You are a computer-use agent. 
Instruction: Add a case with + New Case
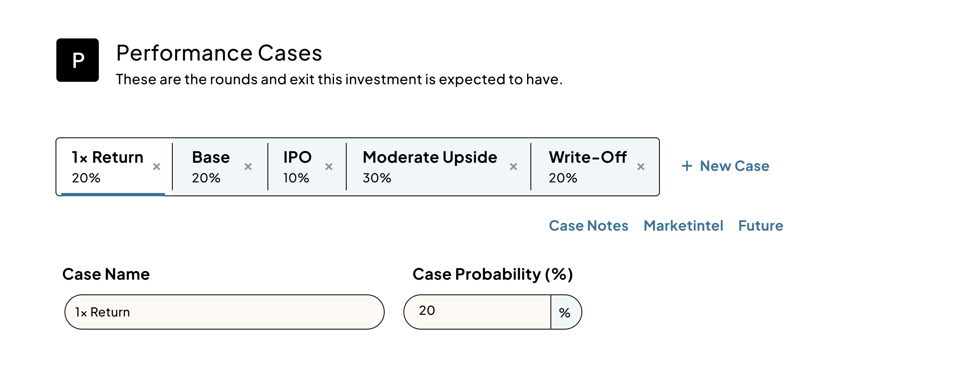click(x=726, y=166)
